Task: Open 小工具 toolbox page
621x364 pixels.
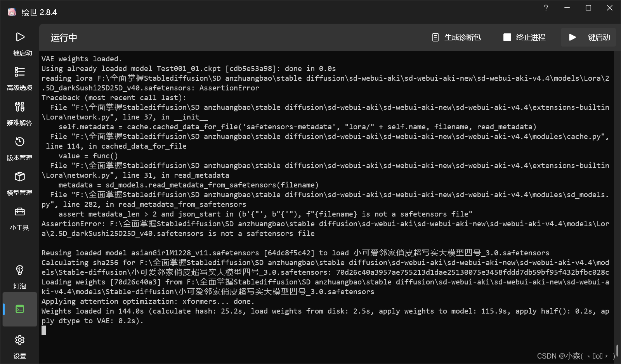Action: [x=19, y=218]
